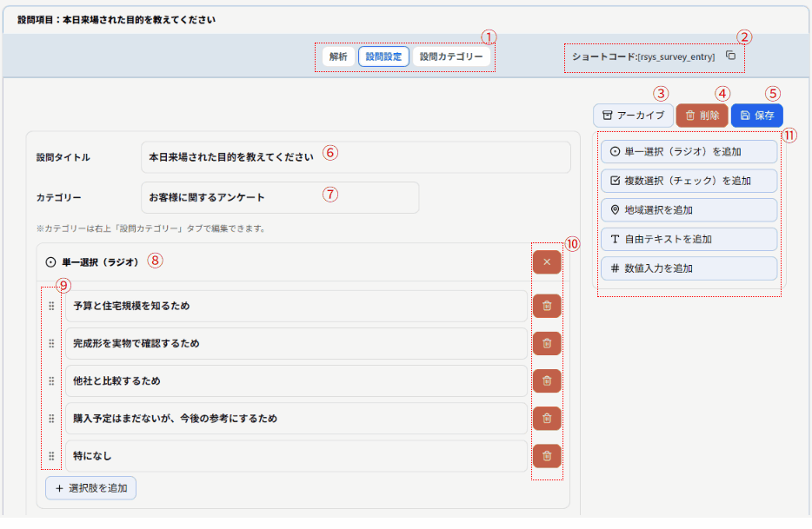This screenshot has width=812, height=529.
Task: Add 複数選択（チェック） question type
Action: coord(689,181)
